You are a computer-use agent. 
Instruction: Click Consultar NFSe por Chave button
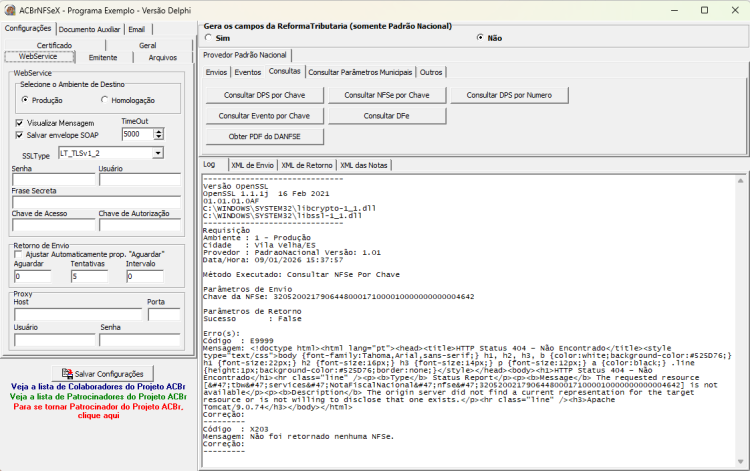tap(387, 95)
